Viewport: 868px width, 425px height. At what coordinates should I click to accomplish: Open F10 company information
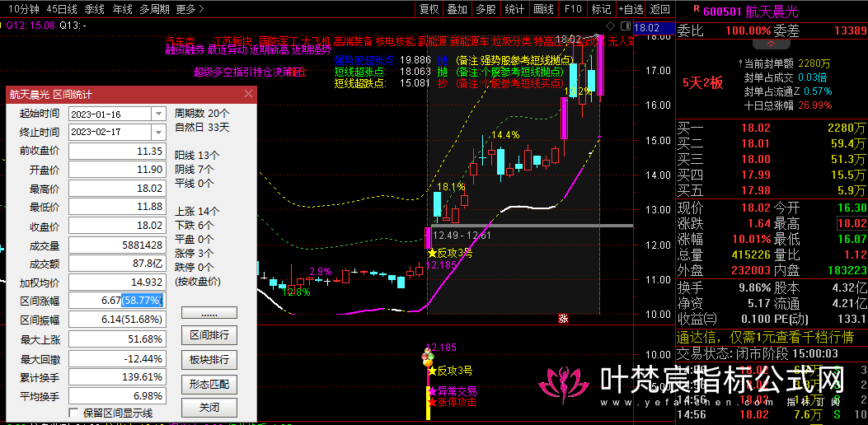pyautogui.click(x=573, y=9)
